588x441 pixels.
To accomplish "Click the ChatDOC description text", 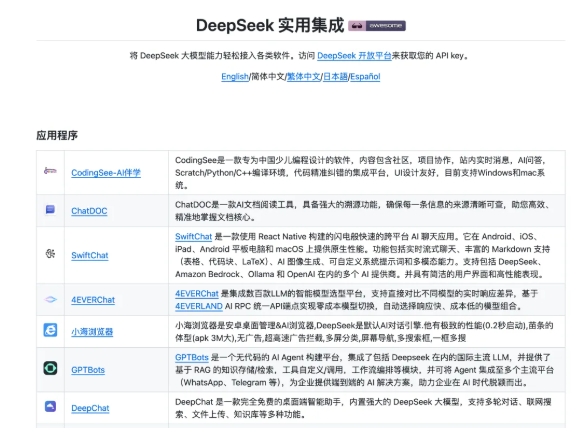I will pos(364,211).
